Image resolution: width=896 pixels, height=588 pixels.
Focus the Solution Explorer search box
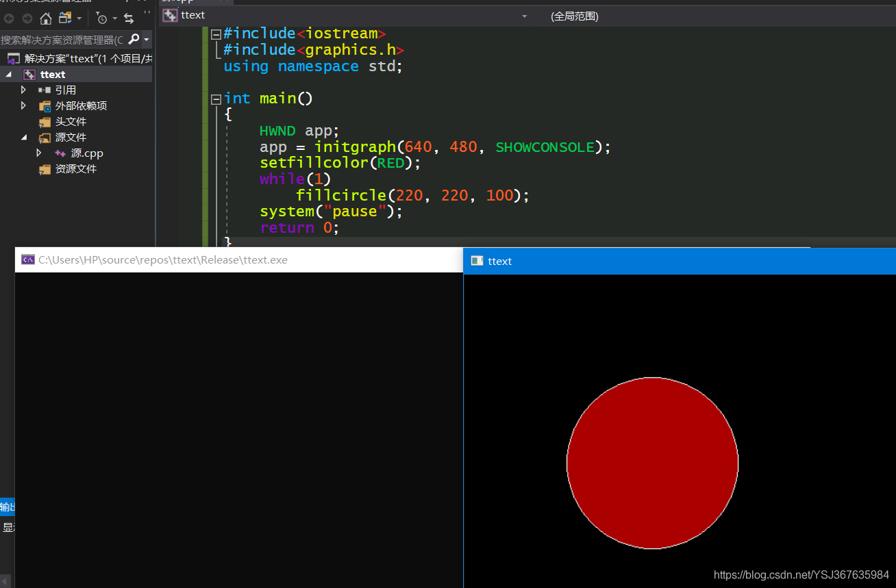[x=63, y=40]
